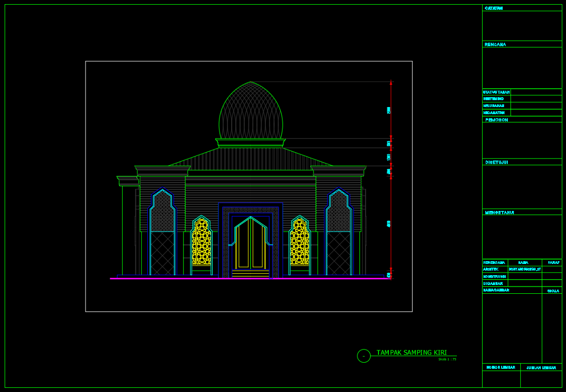Click the 'SKALA' label

(553, 291)
